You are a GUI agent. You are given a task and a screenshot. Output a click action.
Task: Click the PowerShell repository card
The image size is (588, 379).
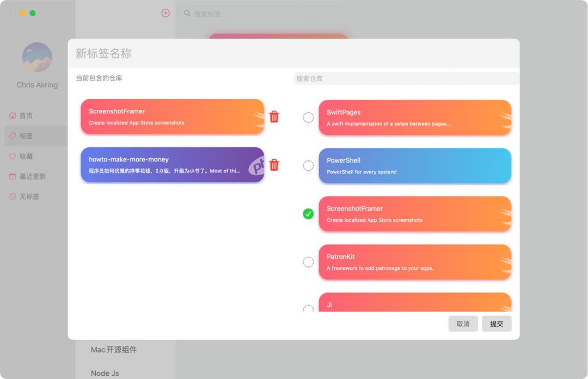[x=415, y=165]
